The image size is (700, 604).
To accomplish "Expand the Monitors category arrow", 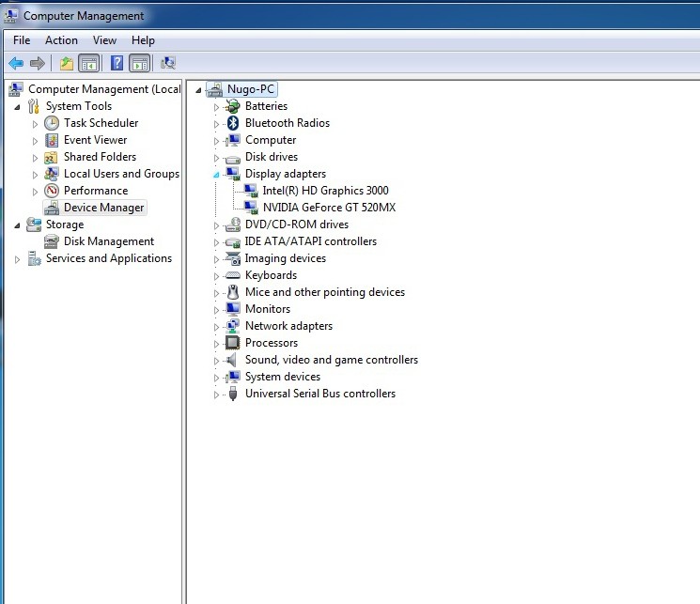I will point(216,310).
